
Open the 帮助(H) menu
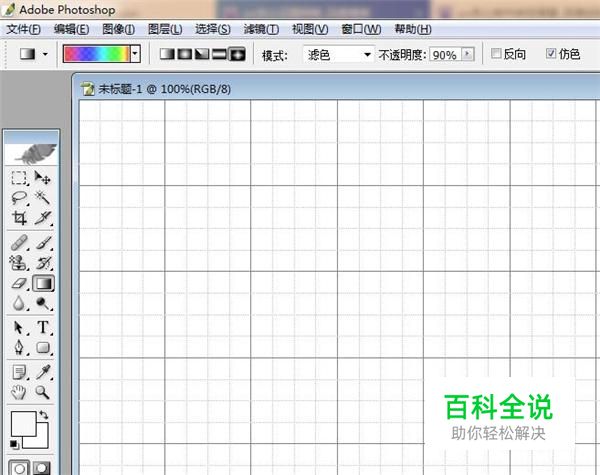click(x=413, y=29)
